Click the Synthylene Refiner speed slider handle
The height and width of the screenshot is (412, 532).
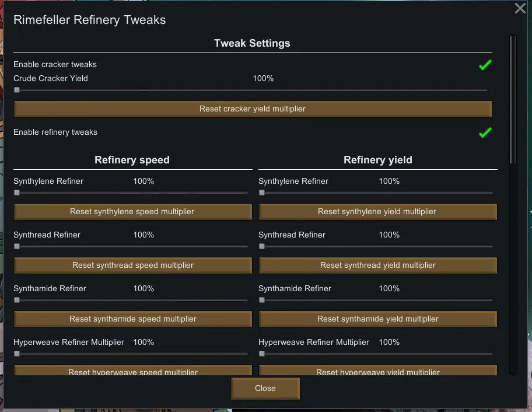tap(17, 193)
